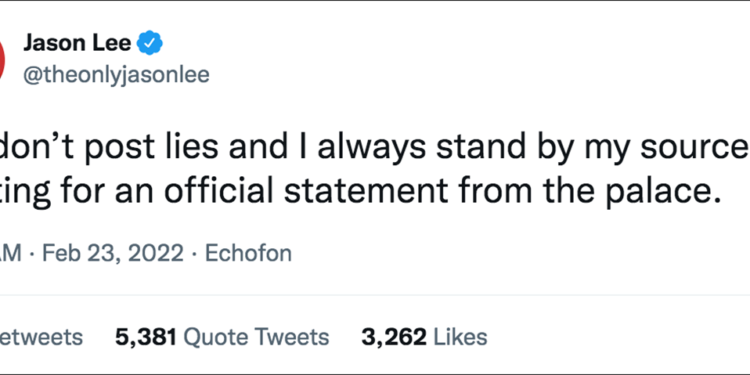Click the tweet line mentioning official statement
750x375 pixels.
coord(361,191)
